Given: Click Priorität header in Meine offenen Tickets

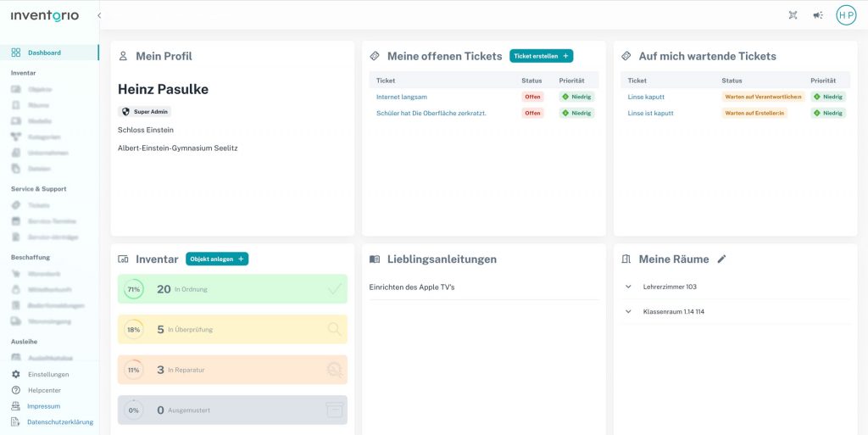Looking at the screenshot, I should [x=571, y=81].
